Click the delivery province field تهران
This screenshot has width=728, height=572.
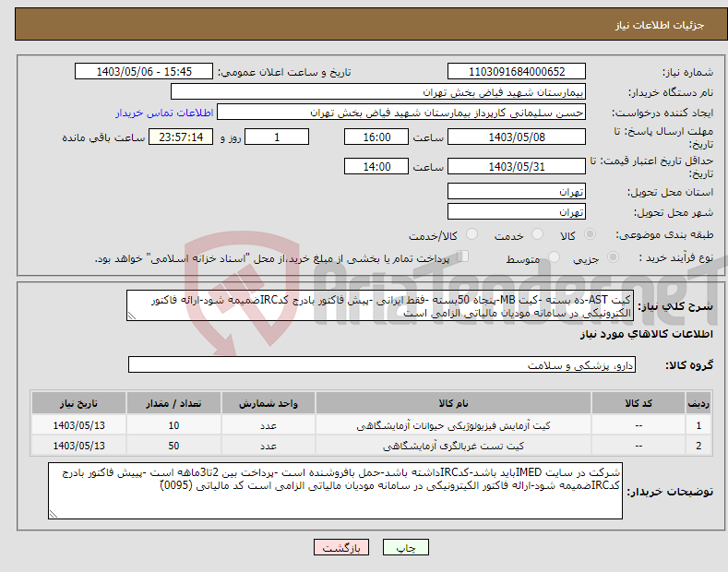pyautogui.click(x=517, y=191)
